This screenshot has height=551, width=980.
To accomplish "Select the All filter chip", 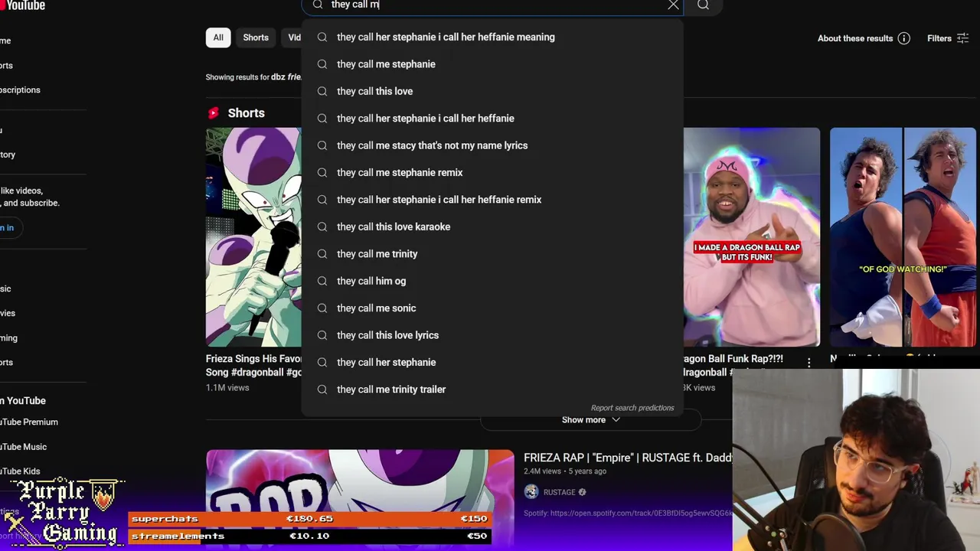I will 218,37.
